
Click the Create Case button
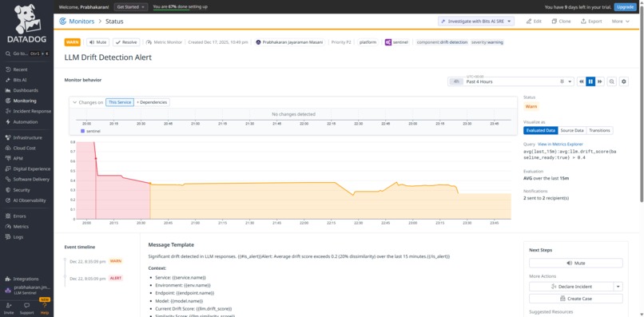[x=576, y=299]
